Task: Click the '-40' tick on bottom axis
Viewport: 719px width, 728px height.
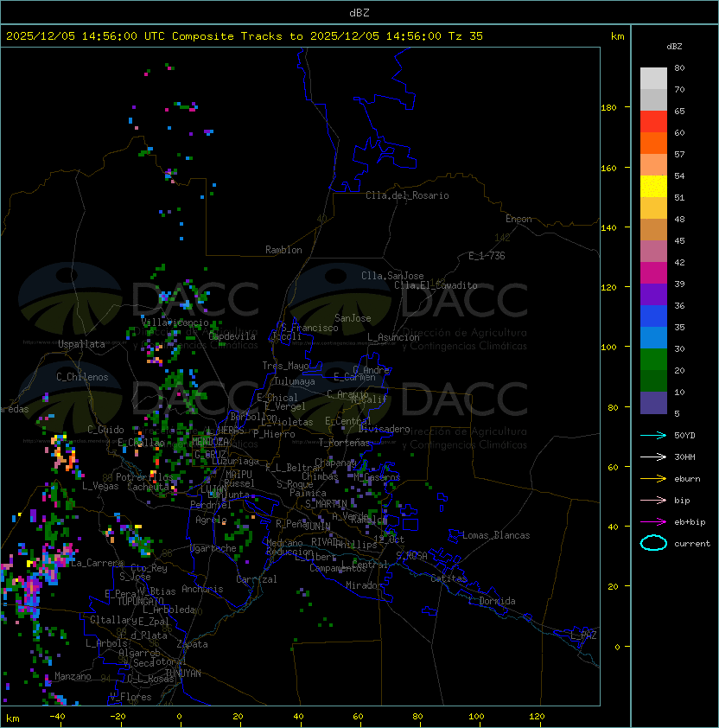Action: (x=57, y=717)
